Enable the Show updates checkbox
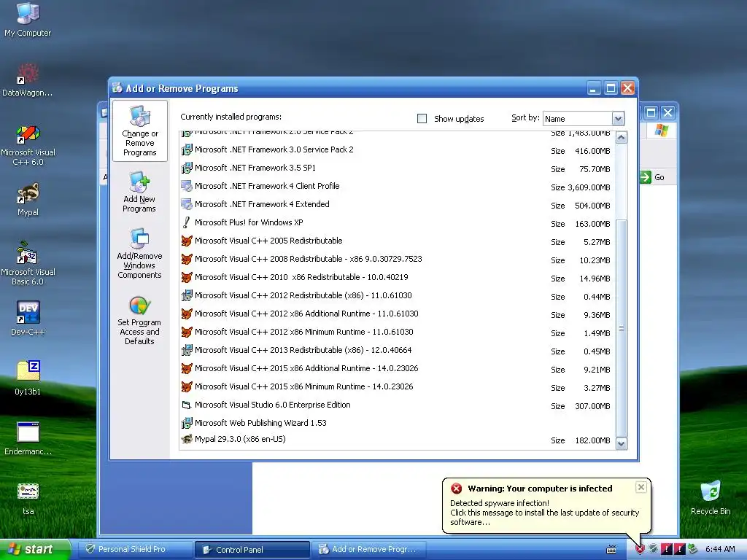747x560 pixels. tap(422, 119)
